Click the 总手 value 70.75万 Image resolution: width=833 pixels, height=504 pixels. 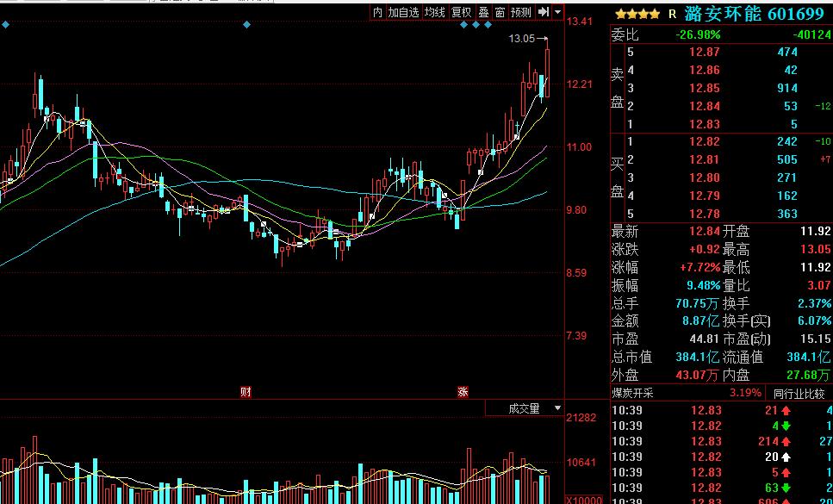tap(697, 304)
